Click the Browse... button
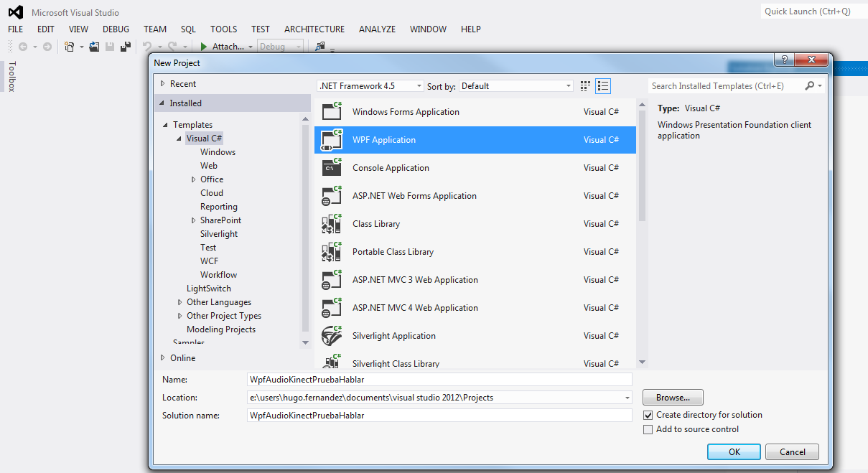This screenshot has width=868, height=473. 673,398
